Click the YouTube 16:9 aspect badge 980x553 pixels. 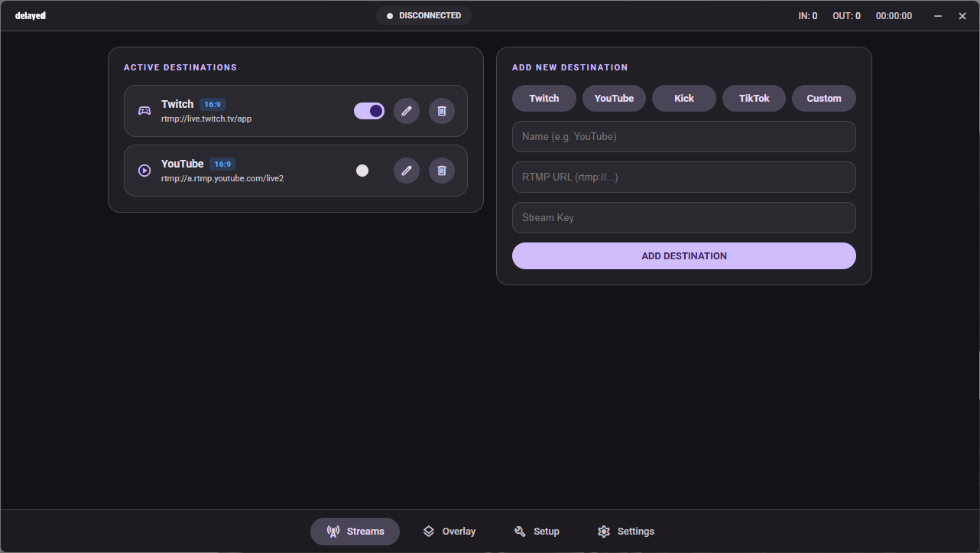[x=222, y=164]
